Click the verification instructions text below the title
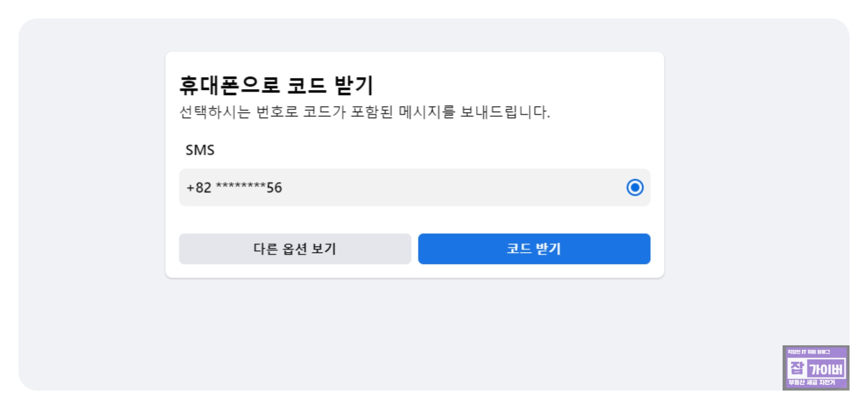This screenshot has height=409, width=868. click(x=365, y=111)
